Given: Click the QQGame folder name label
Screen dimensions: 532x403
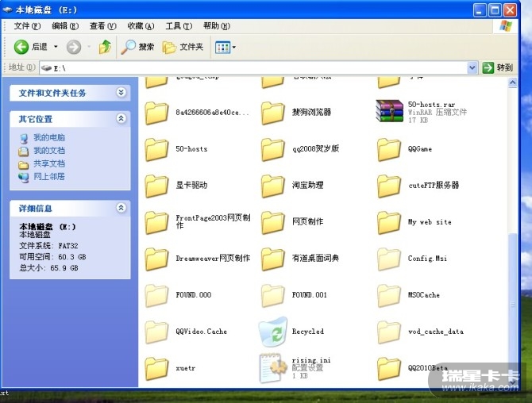Looking at the screenshot, I should click(x=420, y=149).
